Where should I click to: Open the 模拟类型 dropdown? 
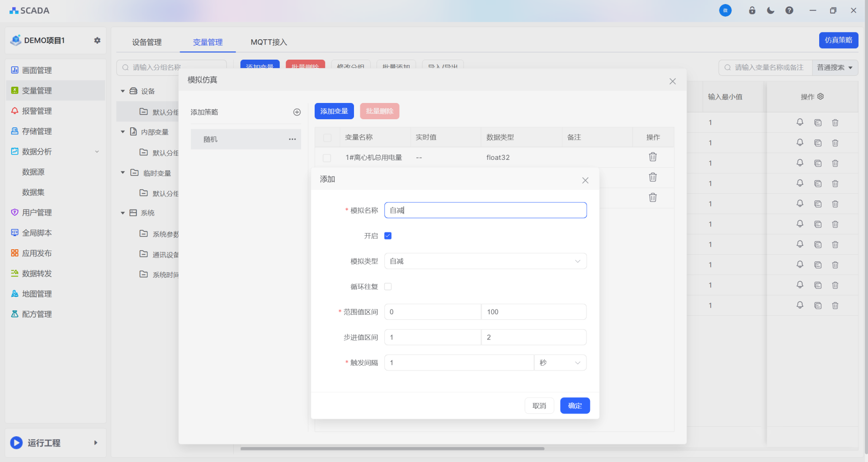[485, 261]
